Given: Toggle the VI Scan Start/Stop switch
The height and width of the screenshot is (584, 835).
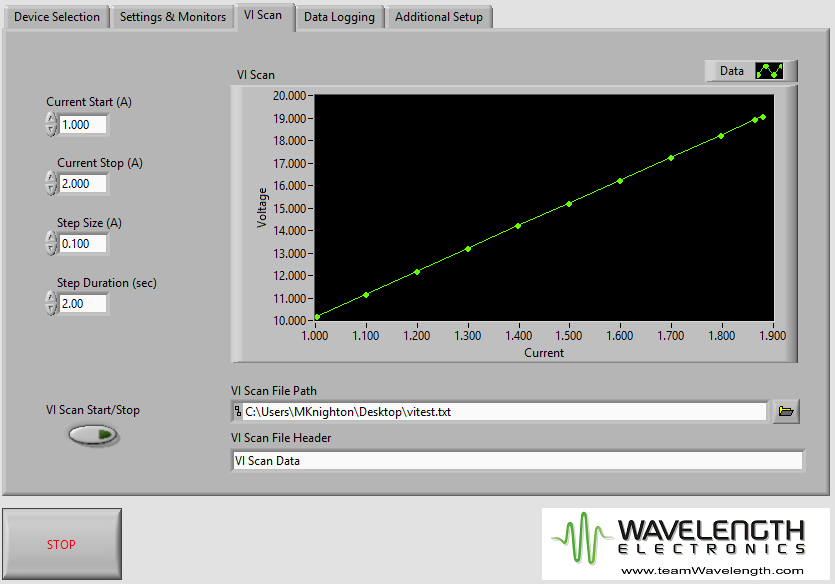Looking at the screenshot, I should (93, 435).
